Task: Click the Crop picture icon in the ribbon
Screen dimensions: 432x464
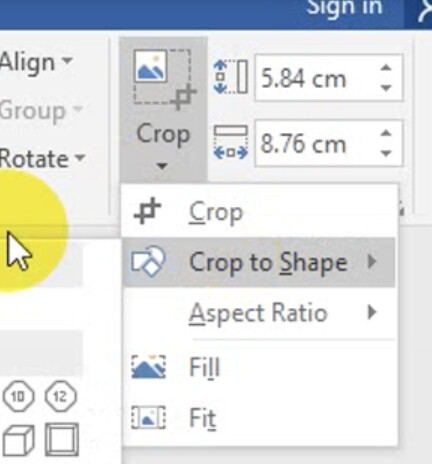Action: click(x=165, y=79)
